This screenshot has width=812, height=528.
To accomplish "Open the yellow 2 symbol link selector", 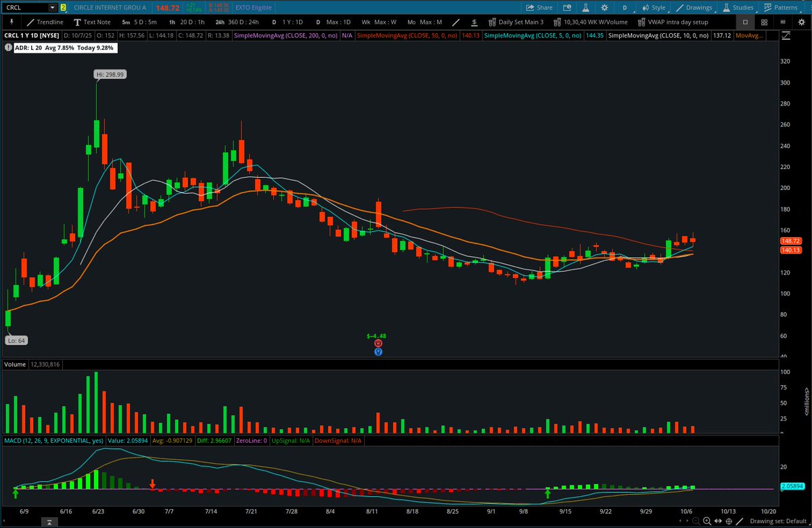I will click(x=63, y=7).
